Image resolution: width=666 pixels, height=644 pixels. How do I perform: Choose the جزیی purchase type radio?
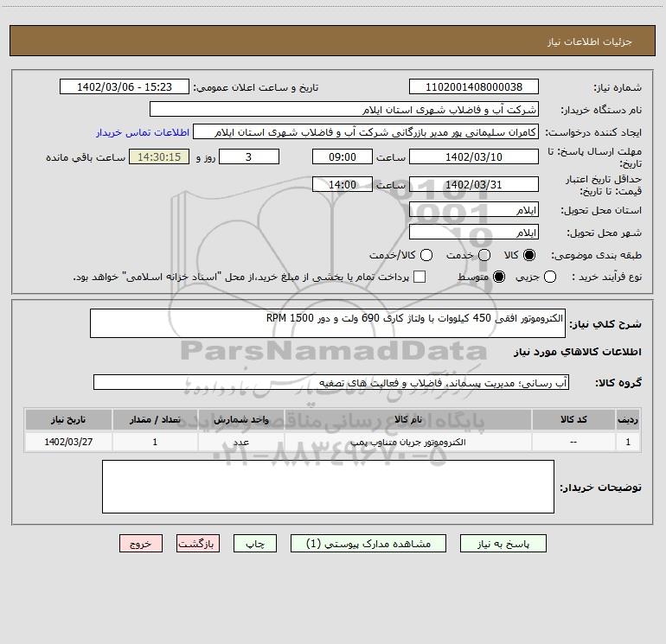coord(550,277)
